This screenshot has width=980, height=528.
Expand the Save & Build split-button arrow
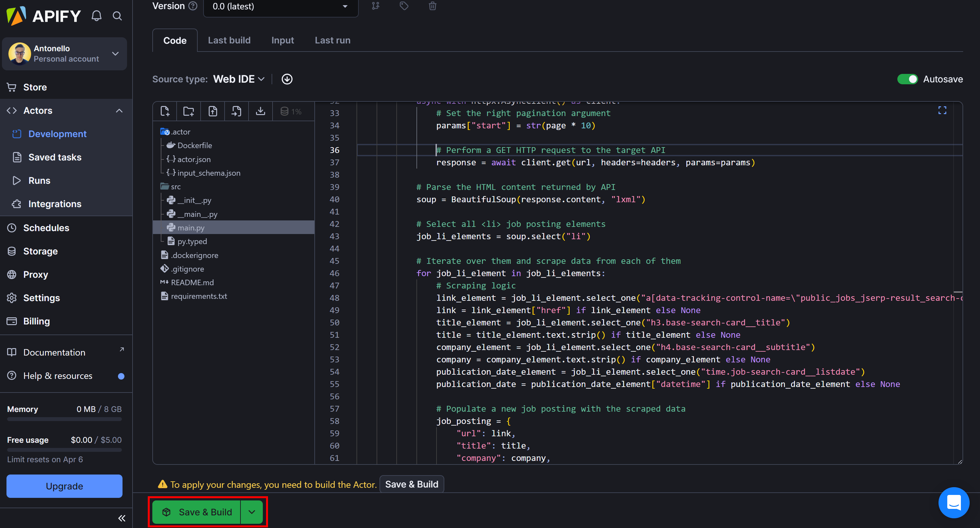pos(251,512)
